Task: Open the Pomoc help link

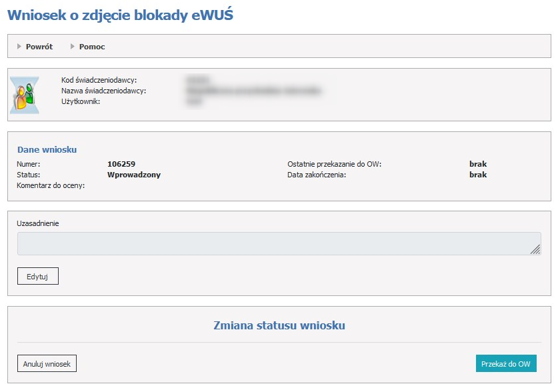Action: point(92,47)
